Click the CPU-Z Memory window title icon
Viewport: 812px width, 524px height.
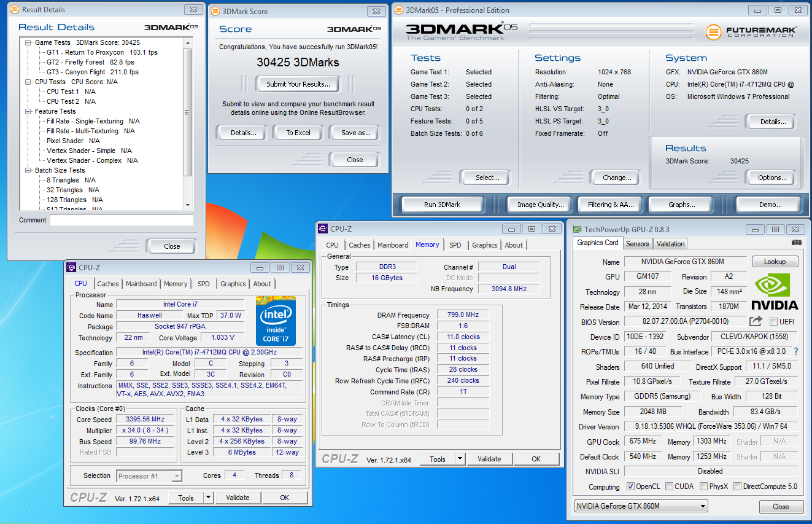(323, 229)
